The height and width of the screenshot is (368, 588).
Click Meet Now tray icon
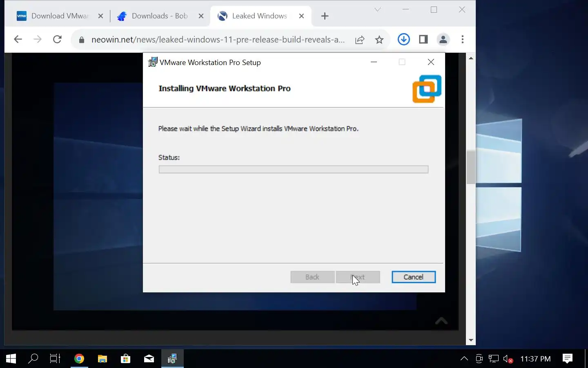[479, 359]
